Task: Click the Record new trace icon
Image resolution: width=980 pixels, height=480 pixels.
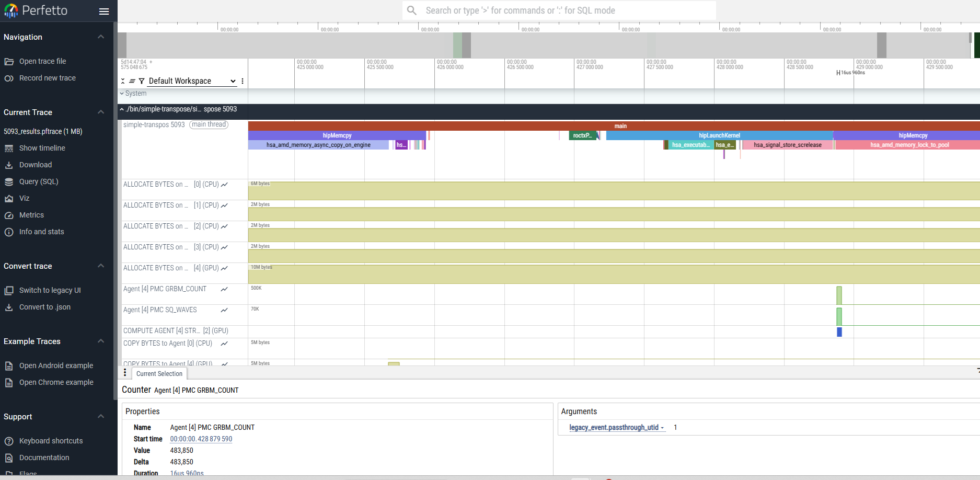Action: pyautogui.click(x=9, y=78)
